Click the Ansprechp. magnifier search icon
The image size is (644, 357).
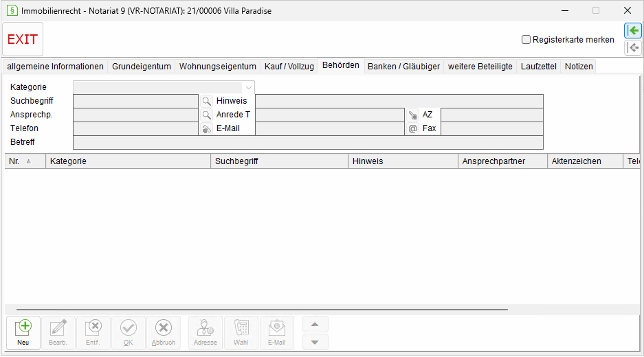click(207, 115)
